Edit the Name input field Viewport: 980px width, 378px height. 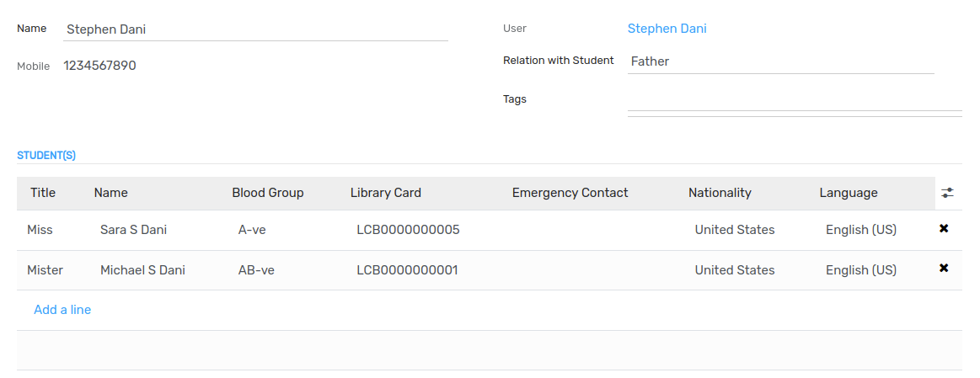point(255,29)
